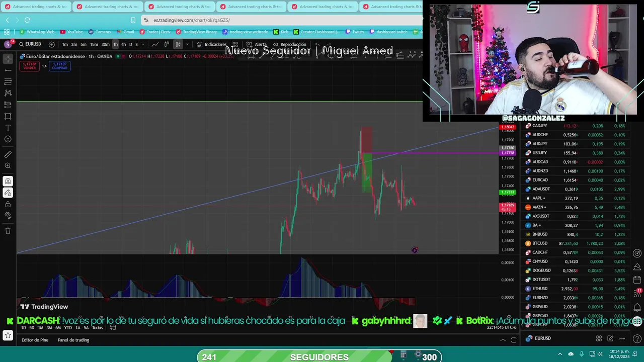The height and width of the screenshot is (362, 644).
Task: Toggle hide all drawings eye icon
Action: pos(8,215)
